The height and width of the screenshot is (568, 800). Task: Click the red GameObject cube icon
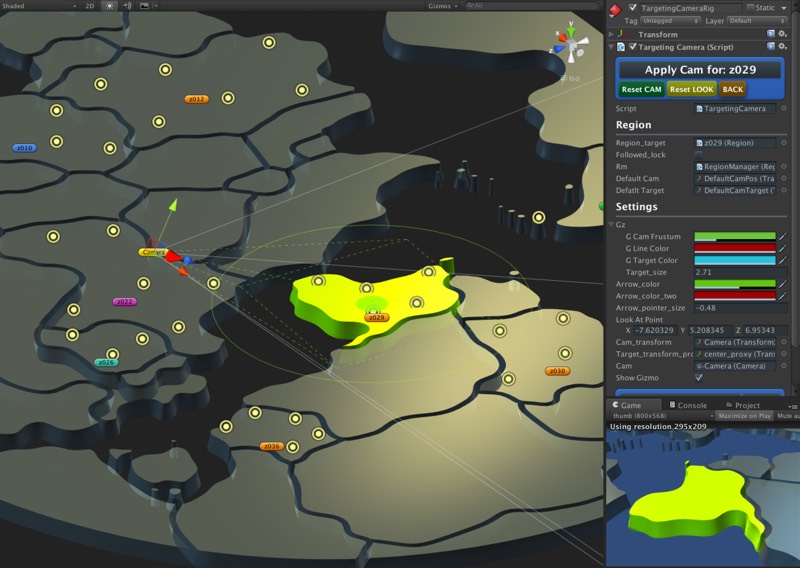click(614, 9)
